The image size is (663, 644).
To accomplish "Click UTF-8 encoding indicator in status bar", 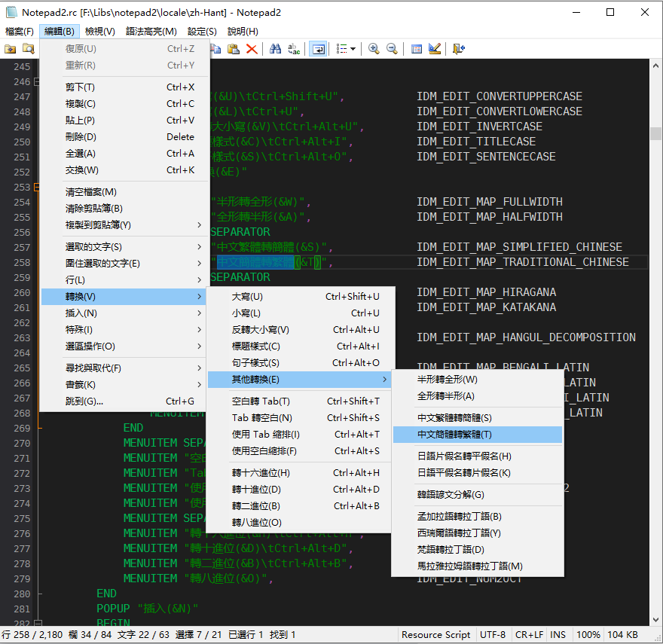I will (x=493, y=634).
